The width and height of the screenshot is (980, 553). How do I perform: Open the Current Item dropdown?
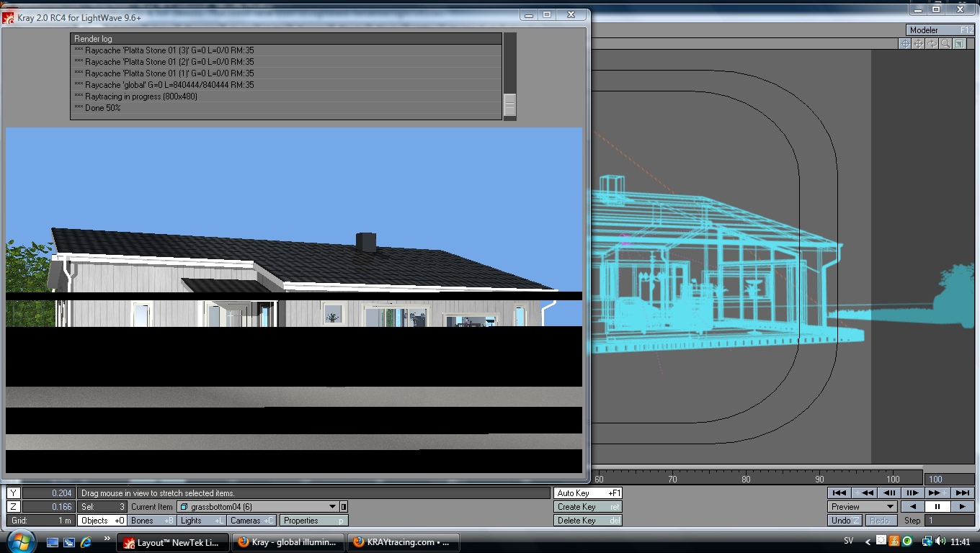pyautogui.click(x=331, y=507)
